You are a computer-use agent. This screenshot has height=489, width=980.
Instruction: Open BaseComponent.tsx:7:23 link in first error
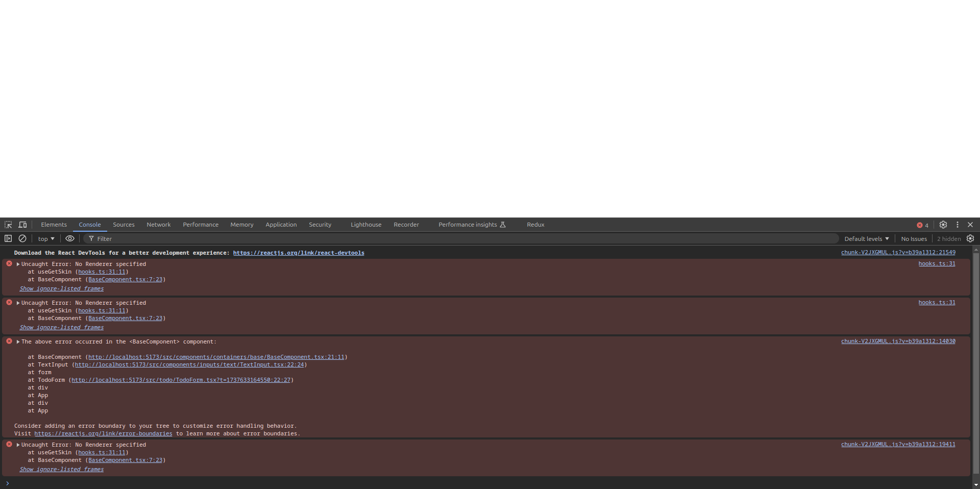pos(125,280)
